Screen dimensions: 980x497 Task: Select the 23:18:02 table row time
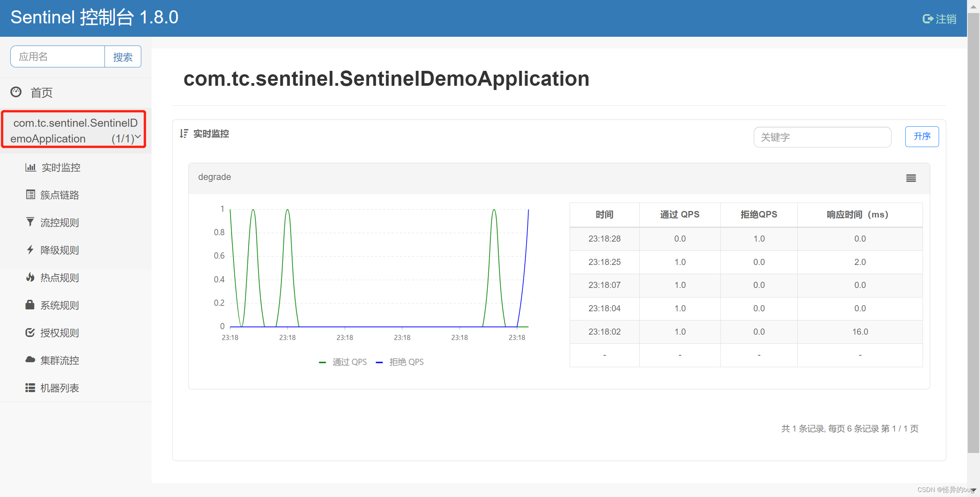604,332
